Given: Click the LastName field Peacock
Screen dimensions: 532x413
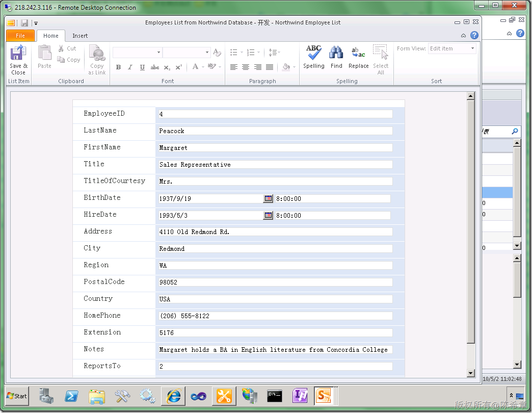Looking at the screenshot, I should pos(276,131).
